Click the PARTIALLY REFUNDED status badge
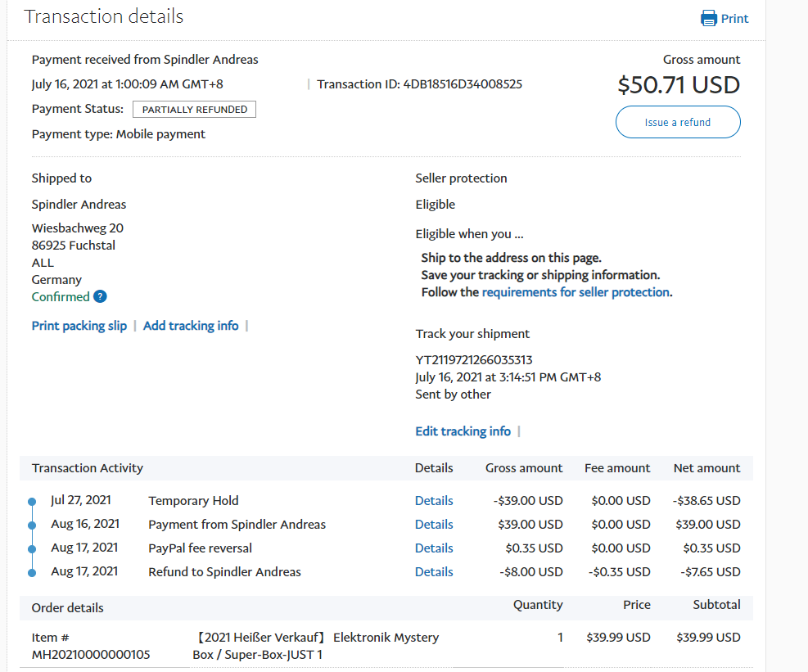Image resolution: width=808 pixels, height=672 pixels. (x=194, y=110)
